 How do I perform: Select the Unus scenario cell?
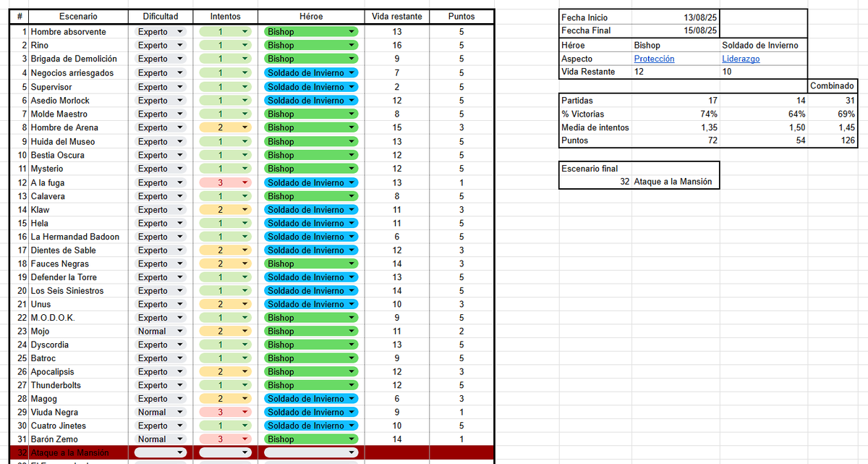[79, 304]
